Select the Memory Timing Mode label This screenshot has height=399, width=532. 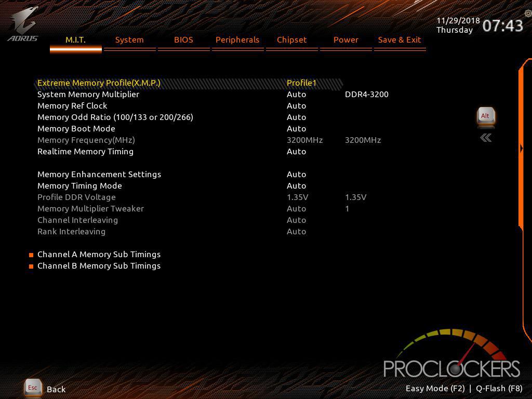pos(79,186)
